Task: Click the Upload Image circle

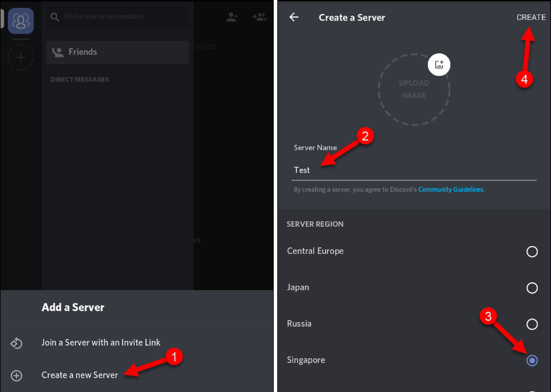Action: tap(414, 89)
